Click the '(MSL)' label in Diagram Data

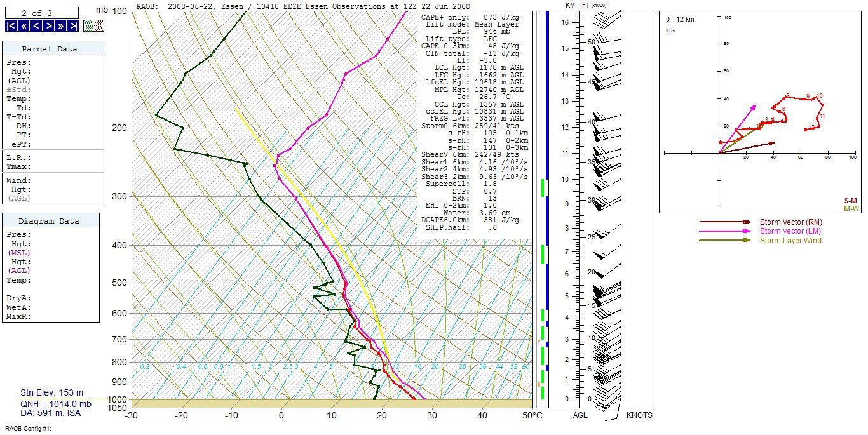(x=19, y=253)
